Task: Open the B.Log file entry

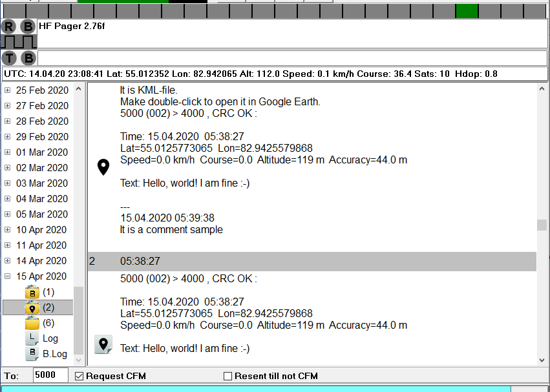Action: pyautogui.click(x=32, y=354)
